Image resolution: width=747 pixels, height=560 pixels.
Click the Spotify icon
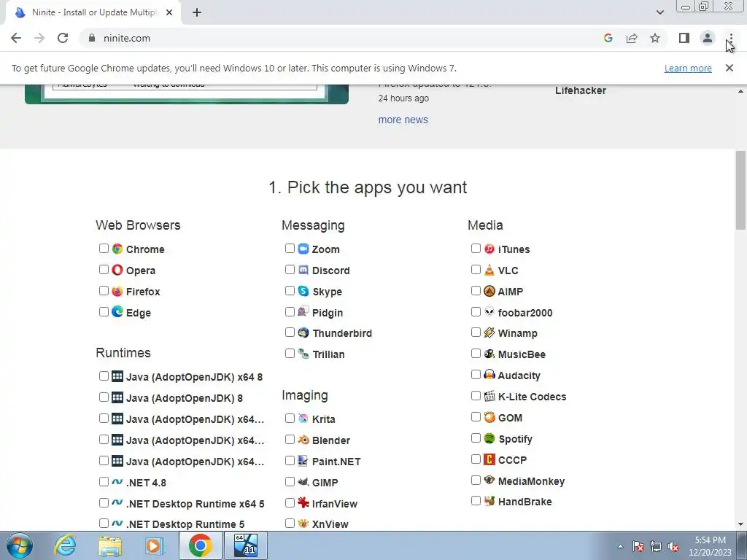point(489,438)
